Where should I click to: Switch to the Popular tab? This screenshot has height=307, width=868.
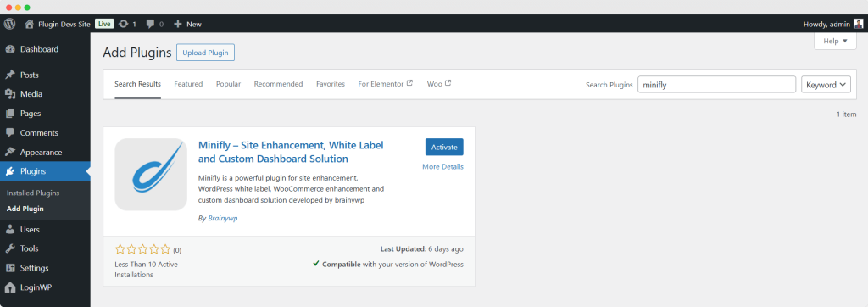(229, 84)
